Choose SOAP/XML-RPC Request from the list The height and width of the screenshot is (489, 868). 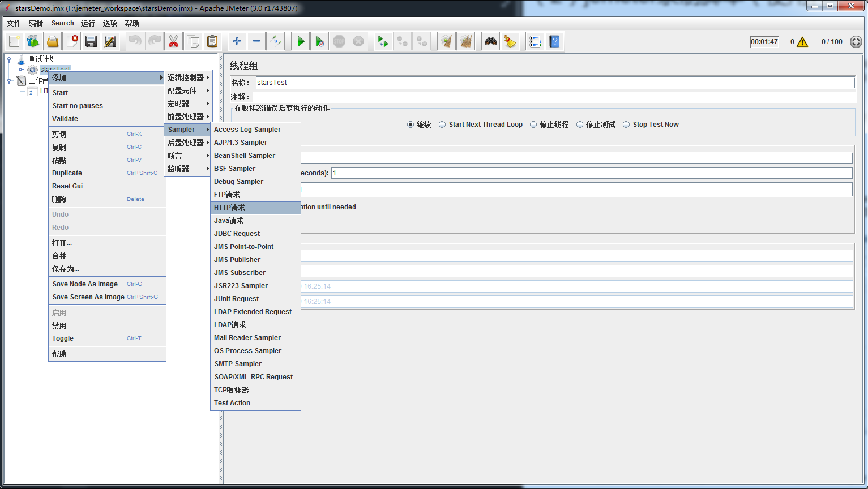point(255,377)
